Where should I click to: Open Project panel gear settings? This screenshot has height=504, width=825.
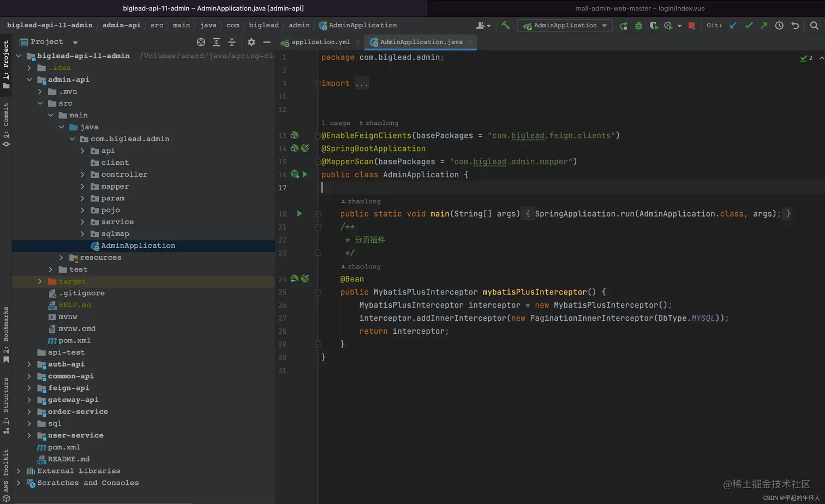[x=251, y=42]
